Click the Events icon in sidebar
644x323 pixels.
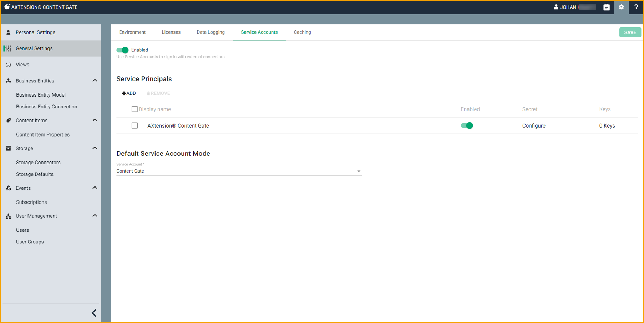pos(9,188)
